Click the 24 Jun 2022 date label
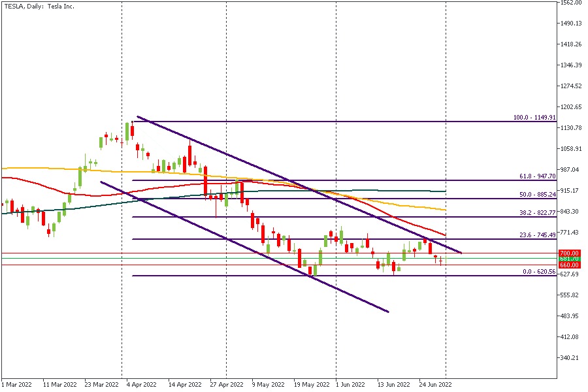This screenshot has width=588, height=392. (434, 385)
